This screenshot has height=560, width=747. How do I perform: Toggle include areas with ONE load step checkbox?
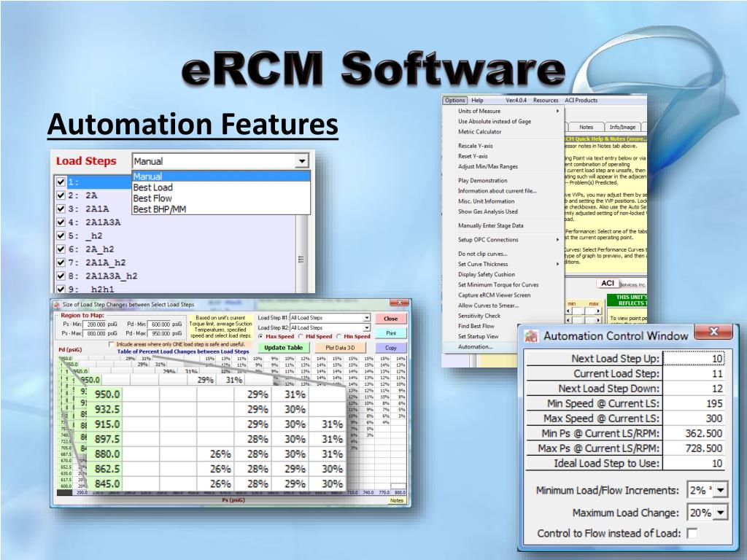[112, 344]
